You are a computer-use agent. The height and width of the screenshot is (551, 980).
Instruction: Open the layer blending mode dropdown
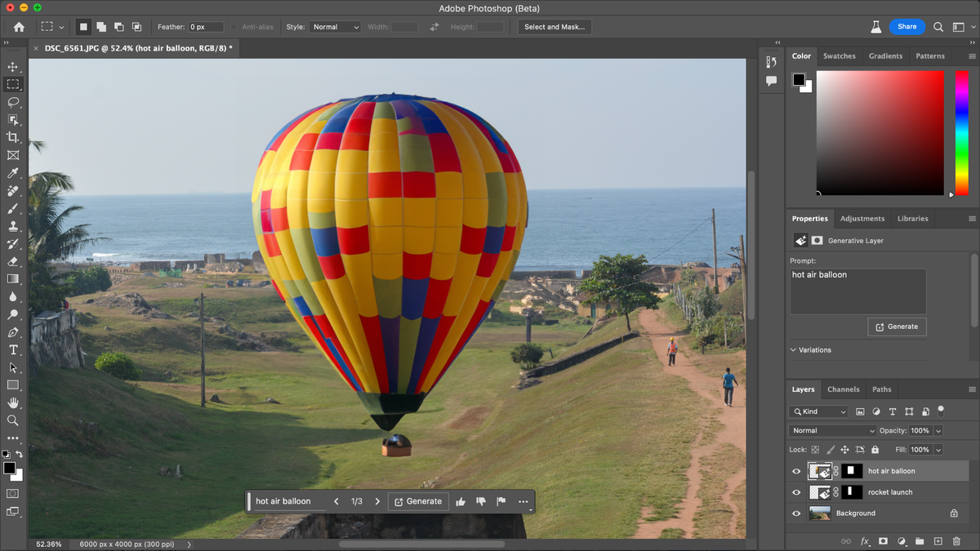pos(831,429)
